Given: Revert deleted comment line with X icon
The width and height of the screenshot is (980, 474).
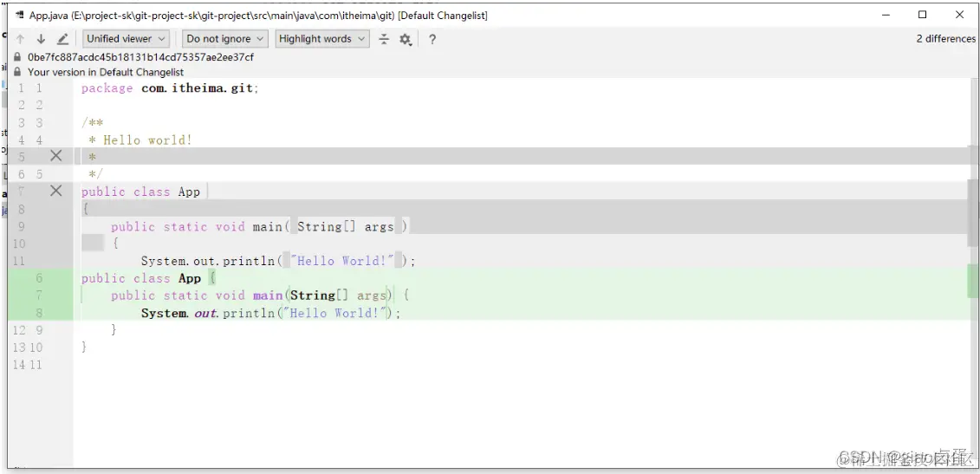Looking at the screenshot, I should coord(56,156).
